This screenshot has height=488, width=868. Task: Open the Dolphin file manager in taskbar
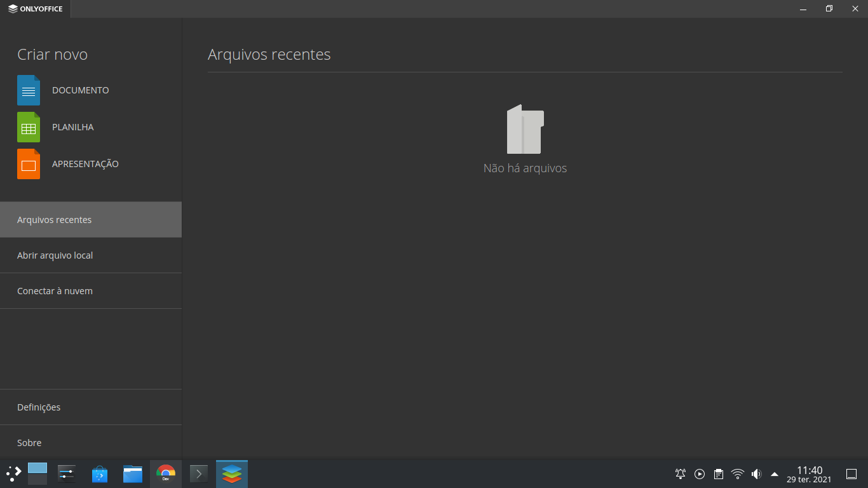133,473
